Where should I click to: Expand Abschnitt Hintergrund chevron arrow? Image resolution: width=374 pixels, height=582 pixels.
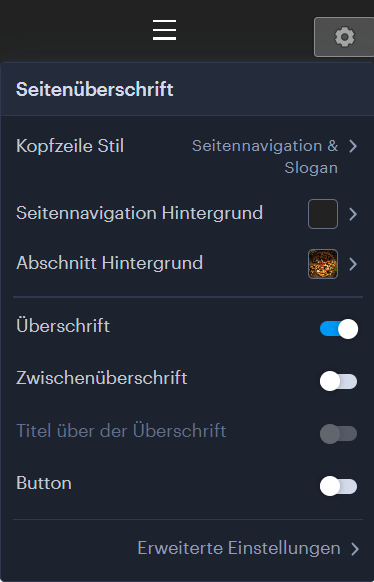tap(353, 264)
